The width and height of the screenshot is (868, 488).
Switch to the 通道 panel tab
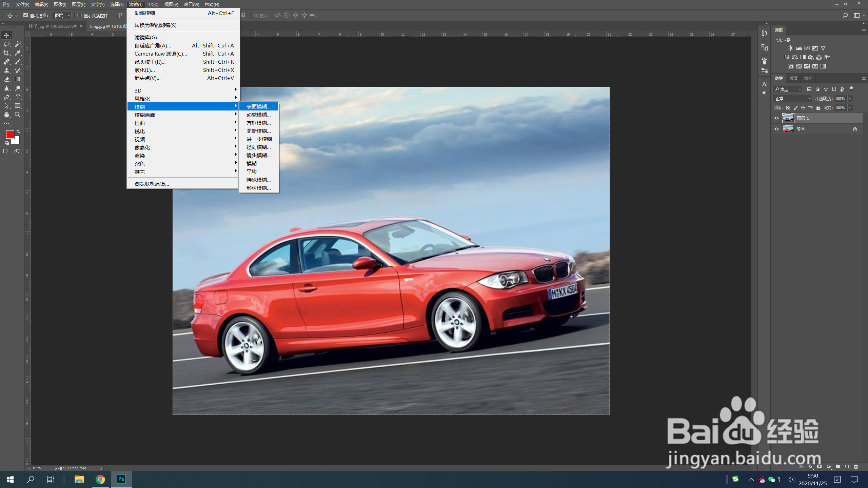(x=793, y=79)
